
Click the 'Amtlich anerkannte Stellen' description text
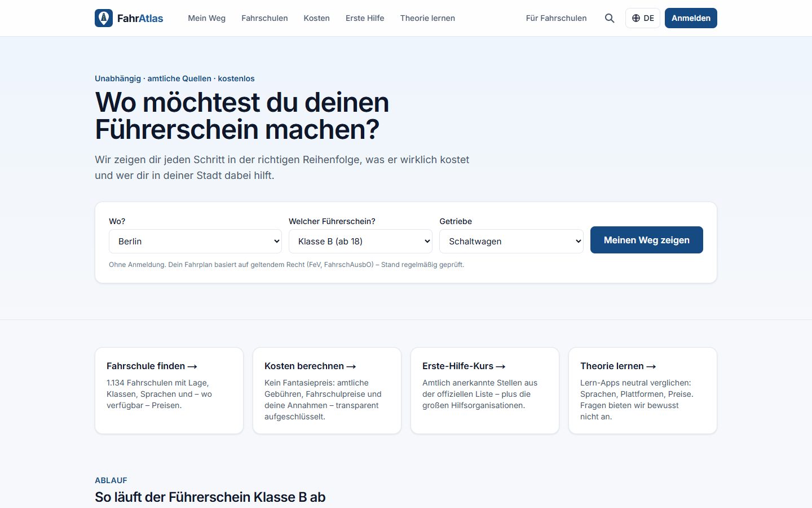coord(480,394)
